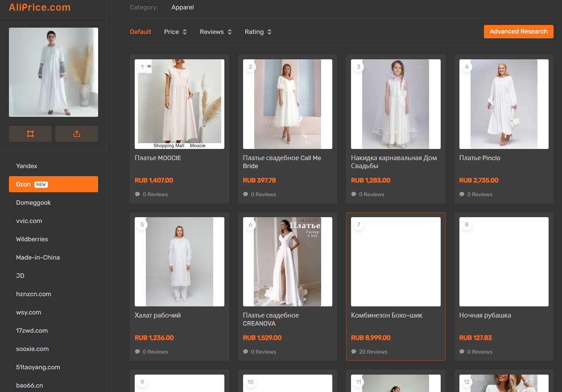The height and width of the screenshot is (392, 562).
Task: Click price RUB 127.83
Action: (475, 338)
